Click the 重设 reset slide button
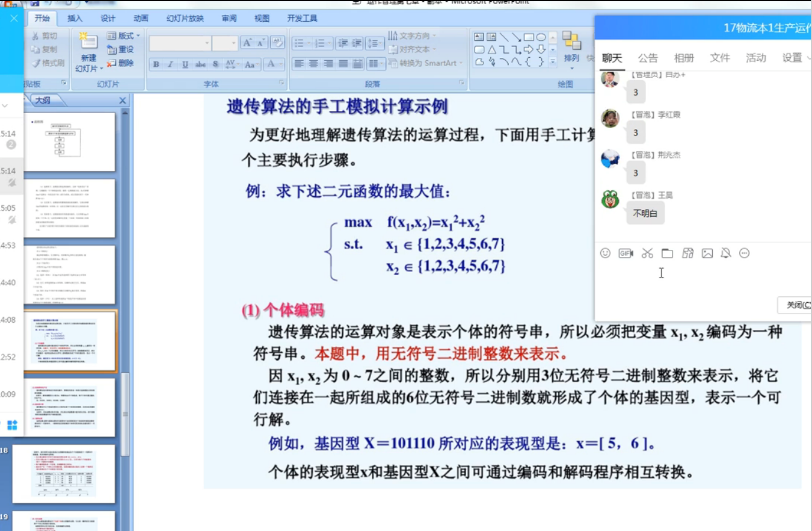The width and height of the screenshot is (812, 531). coord(121,49)
